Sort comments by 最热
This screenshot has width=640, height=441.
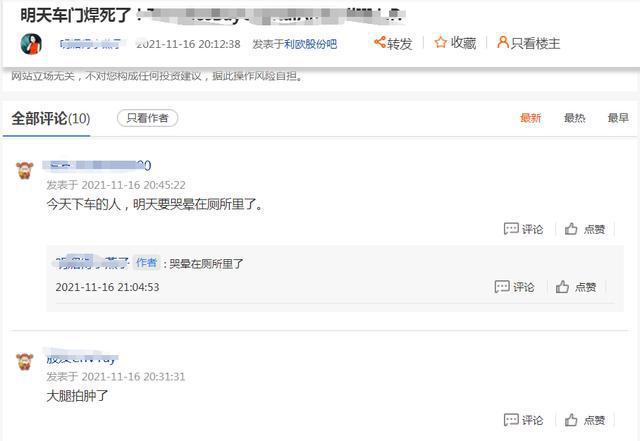pyautogui.click(x=574, y=118)
